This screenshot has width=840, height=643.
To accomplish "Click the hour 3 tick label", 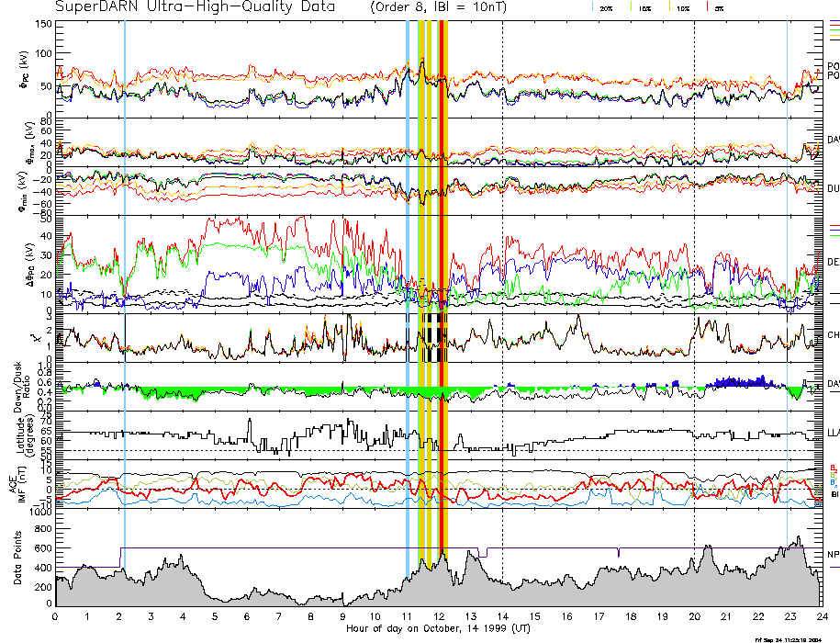I will (151, 616).
